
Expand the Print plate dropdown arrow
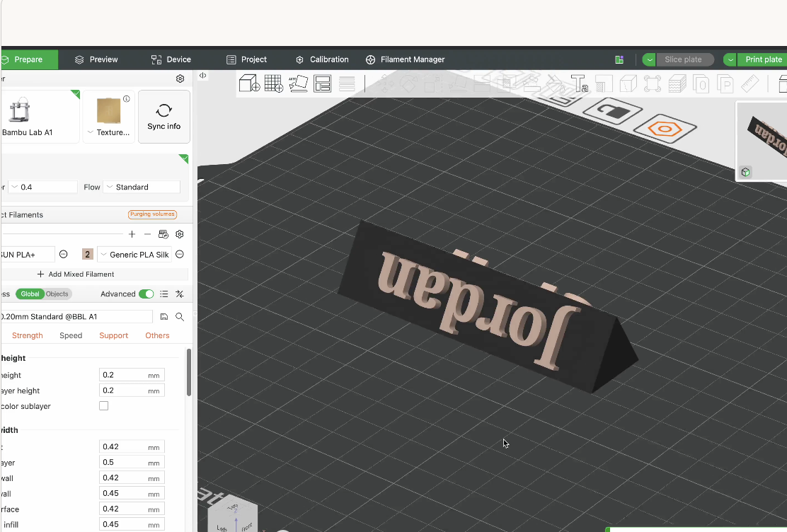730,59
